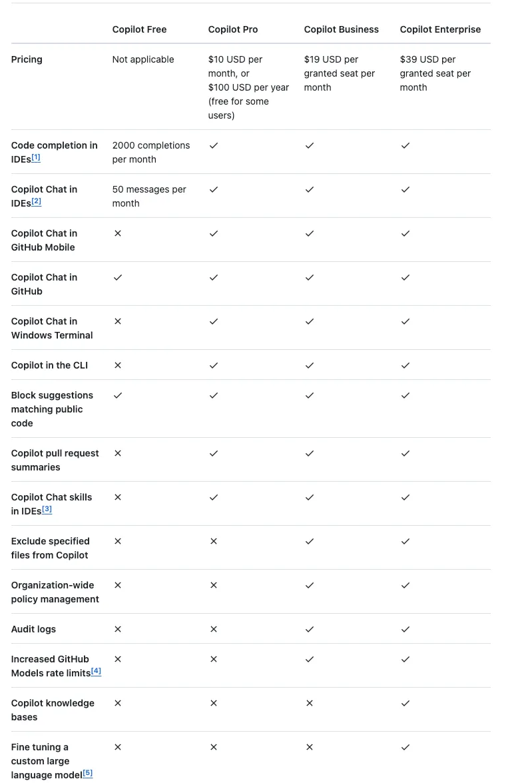Select the Copilot Enterprise column header
The height and width of the screenshot is (783, 532).
pos(440,29)
